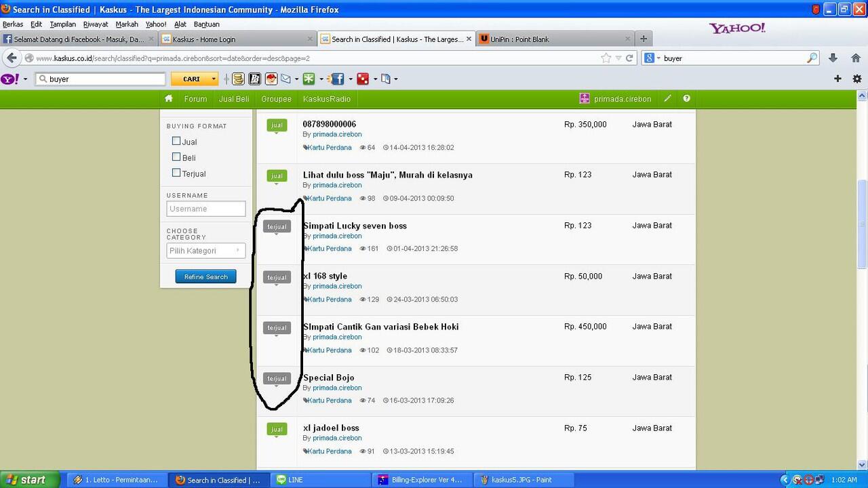Go to browser home page icon
The image size is (868, 488).
coord(856,58)
